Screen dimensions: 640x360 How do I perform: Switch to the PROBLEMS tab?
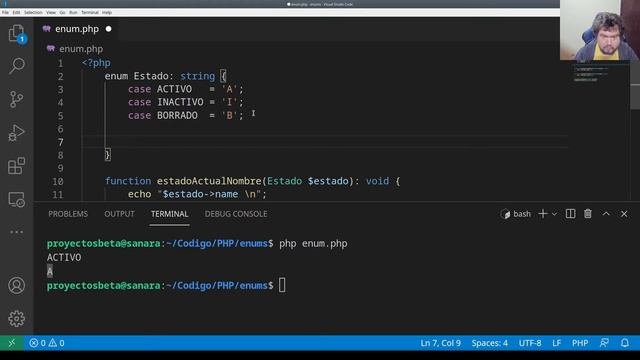tap(68, 214)
